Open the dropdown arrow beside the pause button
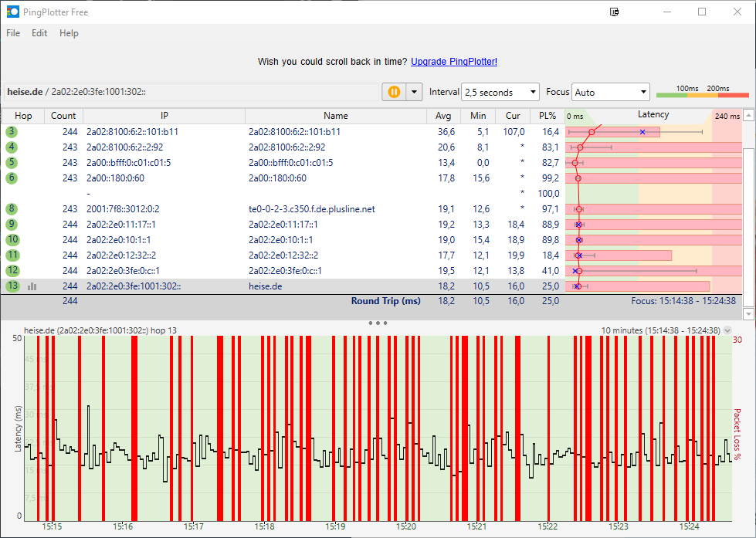The width and height of the screenshot is (756, 538). pyautogui.click(x=415, y=92)
